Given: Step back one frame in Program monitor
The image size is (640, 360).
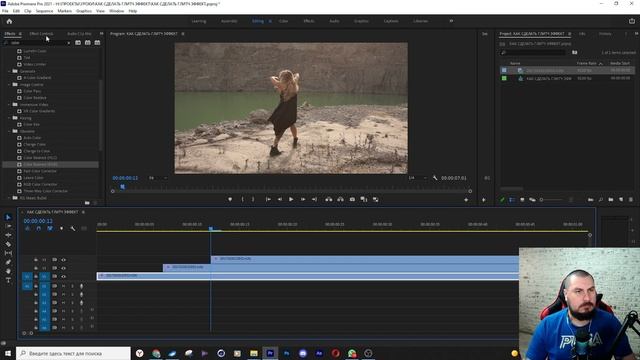Looking at the screenshot, I should (280, 200).
